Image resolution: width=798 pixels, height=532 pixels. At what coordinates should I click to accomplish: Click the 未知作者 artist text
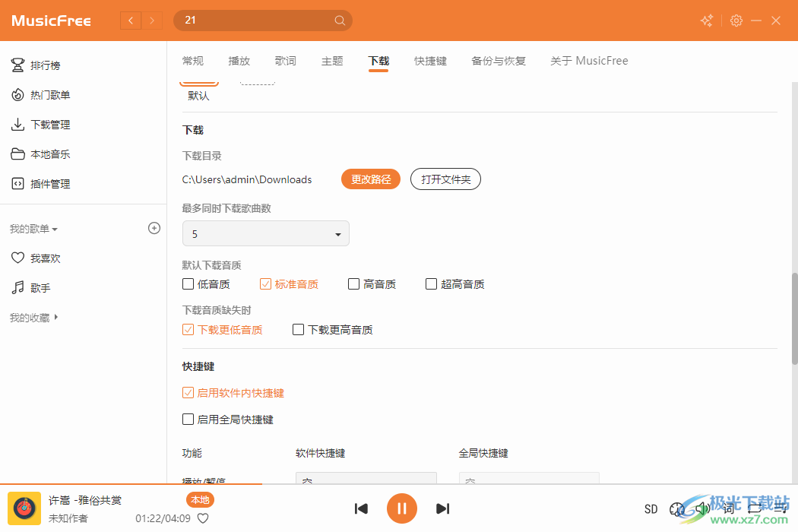(68, 518)
